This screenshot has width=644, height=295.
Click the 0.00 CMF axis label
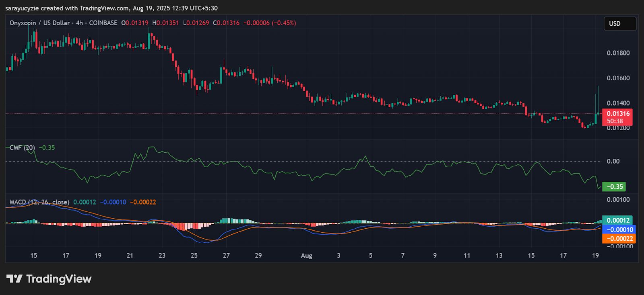tap(613, 161)
